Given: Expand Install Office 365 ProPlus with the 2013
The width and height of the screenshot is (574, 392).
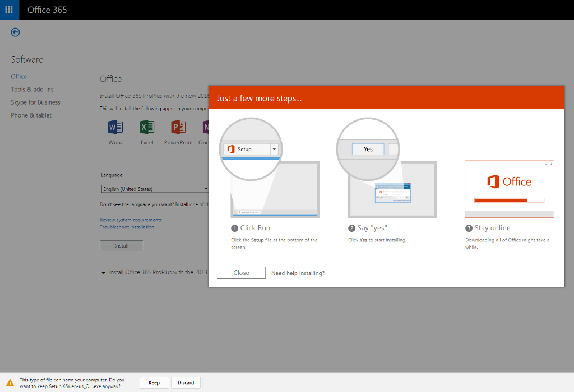Looking at the screenshot, I should pyautogui.click(x=155, y=272).
